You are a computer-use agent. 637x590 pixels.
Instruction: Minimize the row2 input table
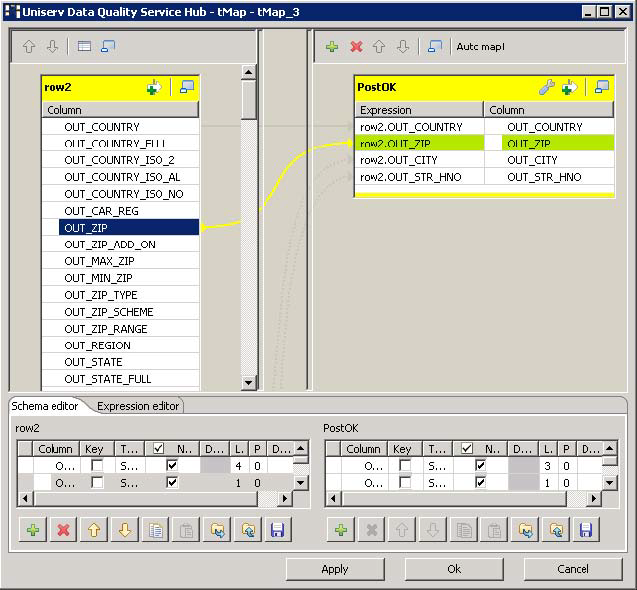pyautogui.click(x=186, y=87)
